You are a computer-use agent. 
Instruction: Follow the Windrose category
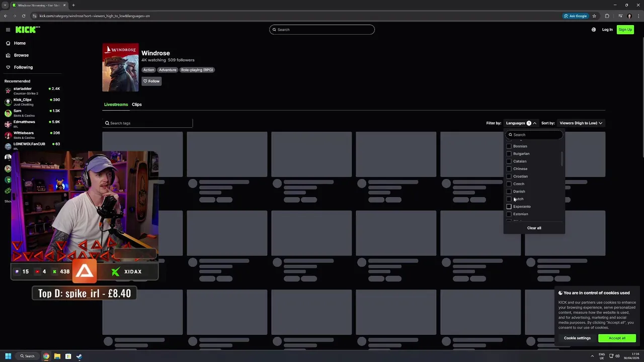[151, 81]
